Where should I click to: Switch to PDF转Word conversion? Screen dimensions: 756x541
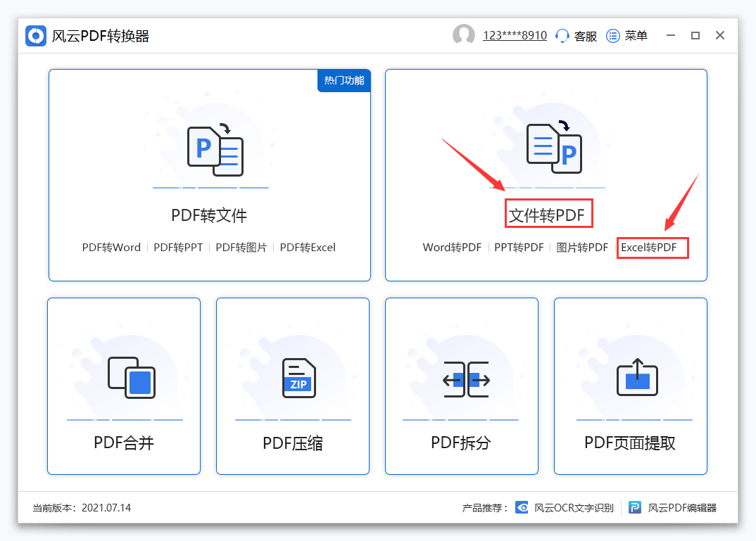pos(111,247)
